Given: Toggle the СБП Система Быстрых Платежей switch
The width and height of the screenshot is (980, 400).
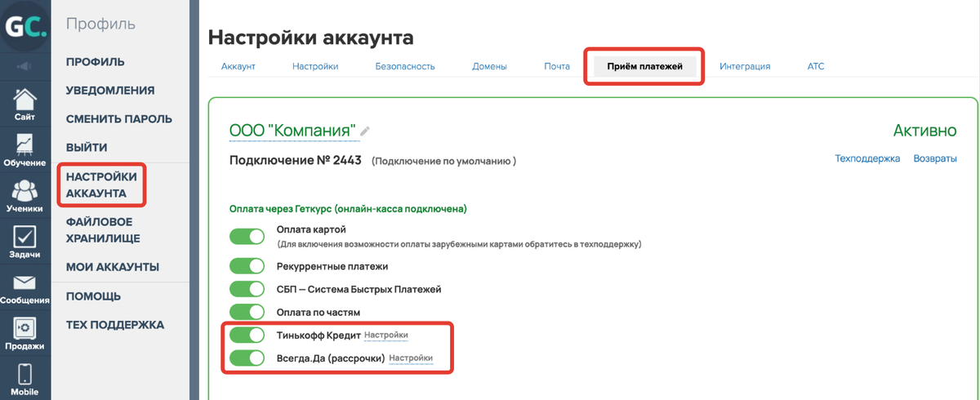Looking at the screenshot, I should click(247, 289).
